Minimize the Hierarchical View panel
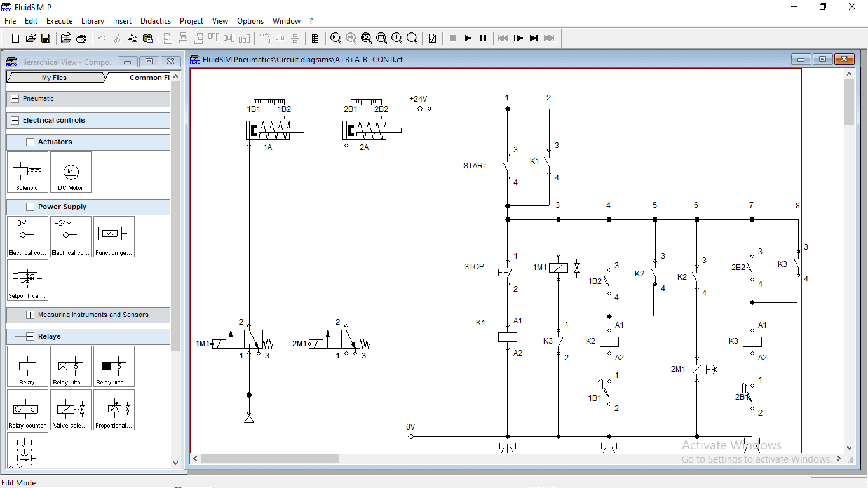The image size is (868, 488). click(128, 62)
